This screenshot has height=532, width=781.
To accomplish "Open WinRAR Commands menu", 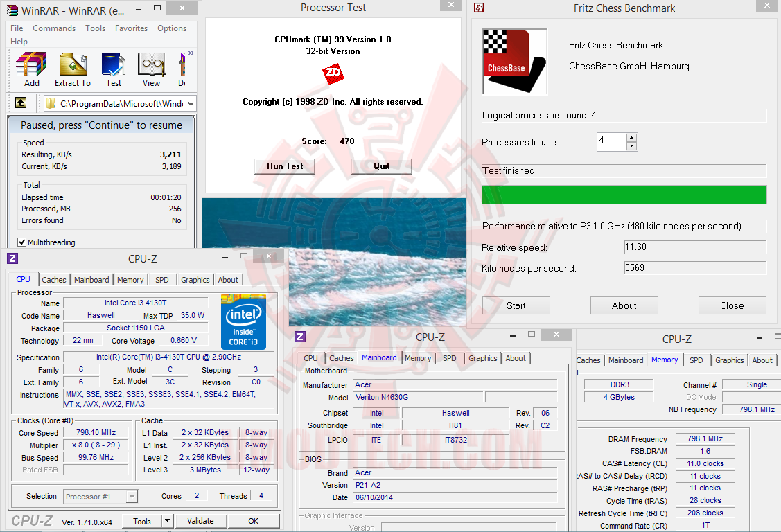I will click(x=54, y=28).
